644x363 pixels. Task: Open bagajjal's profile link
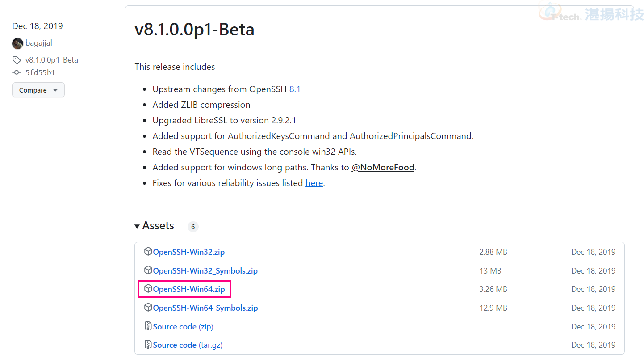pyautogui.click(x=39, y=43)
